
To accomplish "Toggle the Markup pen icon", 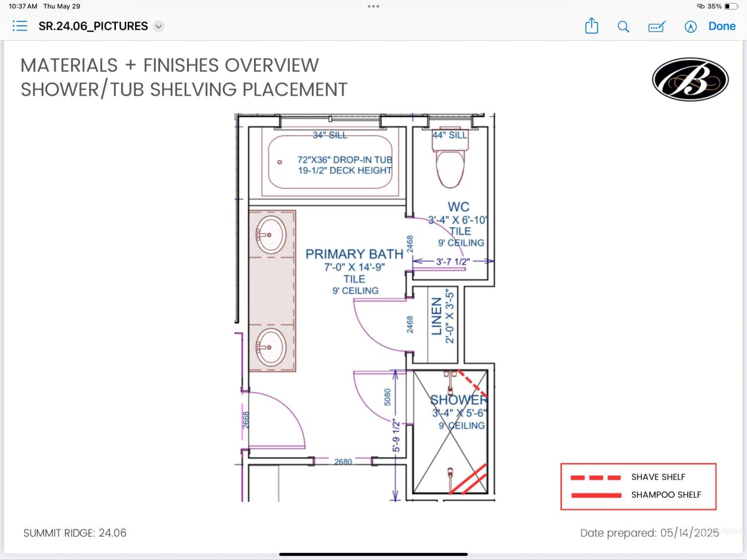I will click(x=691, y=26).
